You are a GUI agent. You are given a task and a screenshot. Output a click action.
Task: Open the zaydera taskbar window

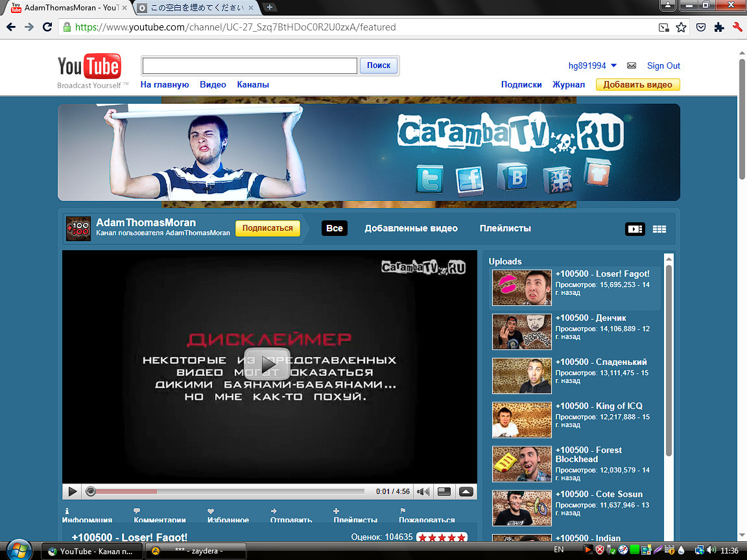pyautogui.click(x=195, y=551)
